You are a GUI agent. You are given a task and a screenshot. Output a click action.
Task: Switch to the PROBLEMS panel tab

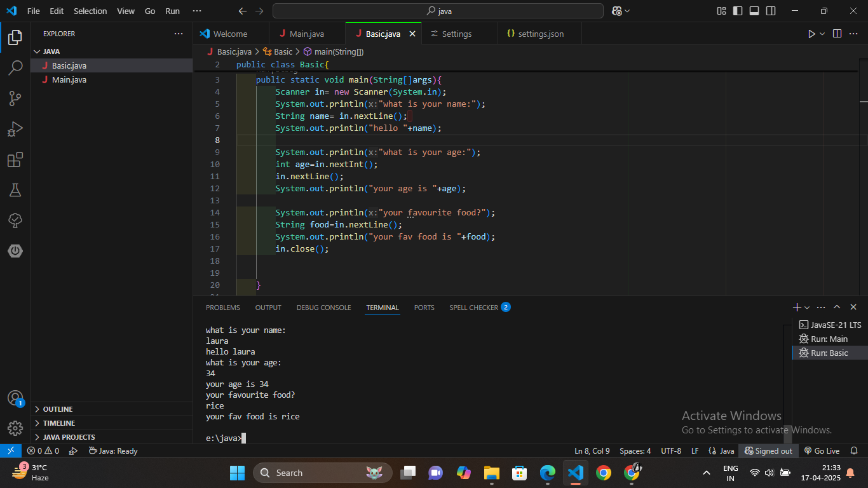[x=223, y=308]
